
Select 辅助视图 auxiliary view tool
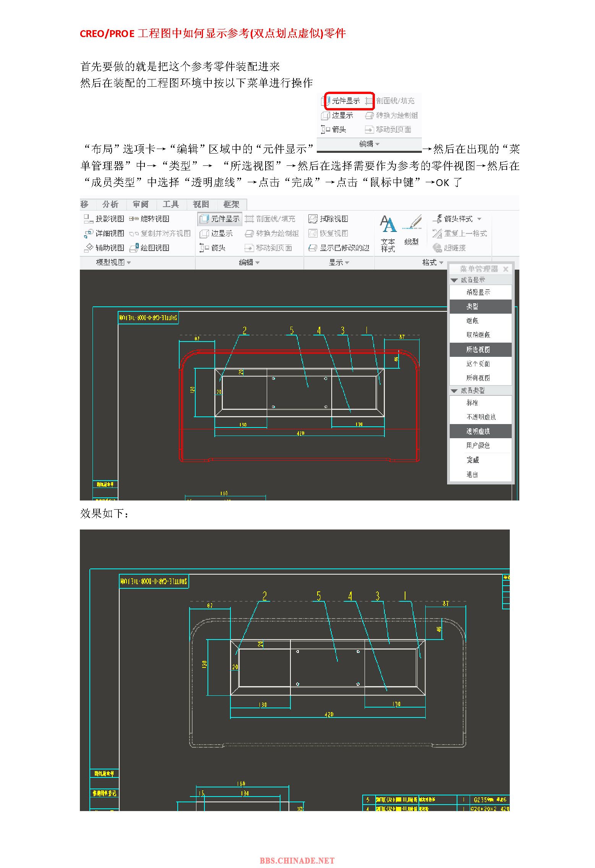pos(104,248)
